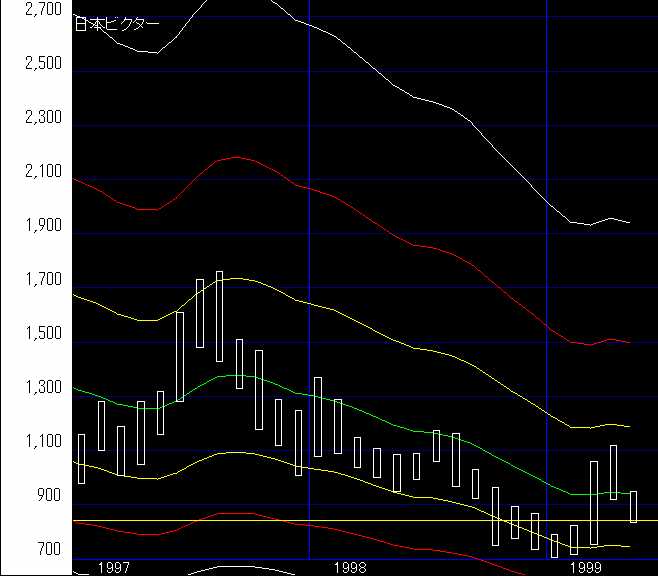Select the 1,500 price axis label
Screen dimensions: 658x578
click(x=43, y=334)
